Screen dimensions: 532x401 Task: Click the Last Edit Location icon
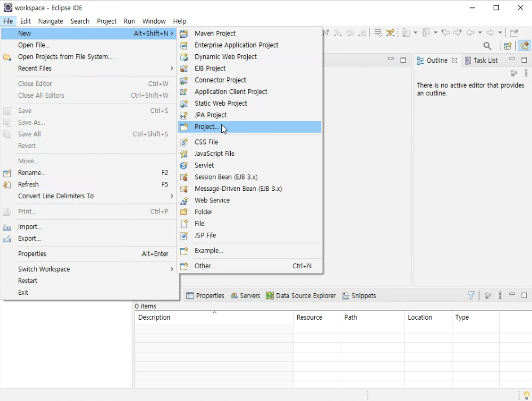tap(446, 33)
